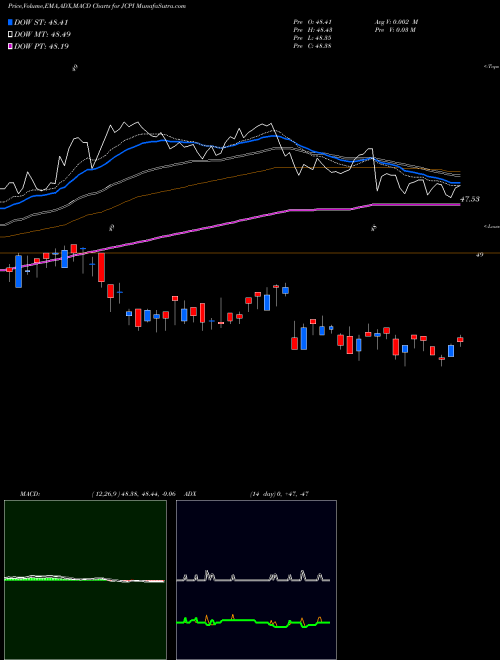
Task: Click the blue DOW ST legend swatch
Action: pyautogui.click(x=11, y=22)
